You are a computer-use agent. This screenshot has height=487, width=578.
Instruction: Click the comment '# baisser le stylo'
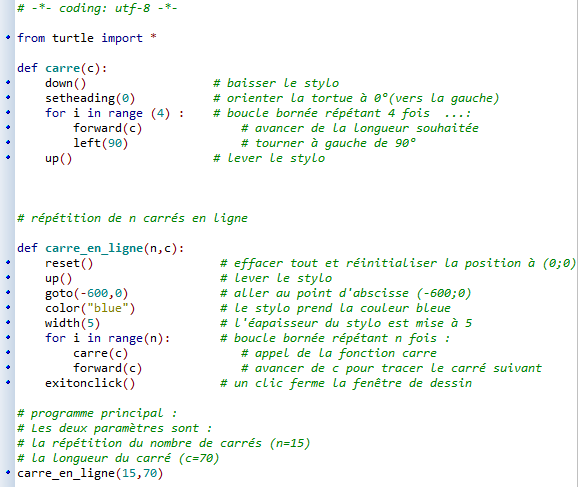click(x=276, y=83)
